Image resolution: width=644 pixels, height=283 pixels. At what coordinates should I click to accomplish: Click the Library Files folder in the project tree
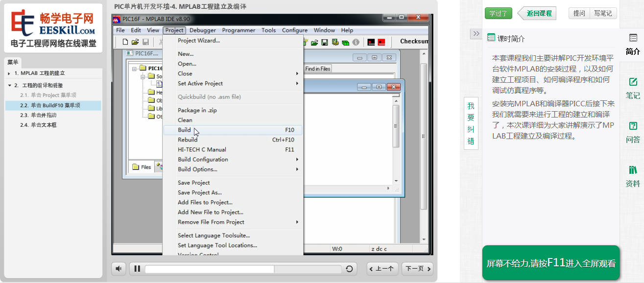point(152,108)
